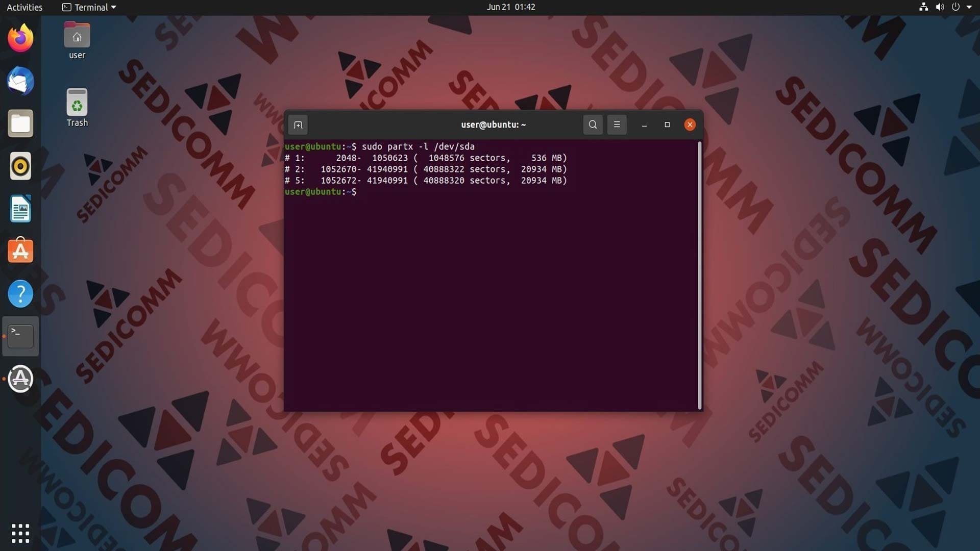Open the terminal hamburger menu
This screenshot has width=980, height=551.
pyautogui.click(x=617, y=124)
